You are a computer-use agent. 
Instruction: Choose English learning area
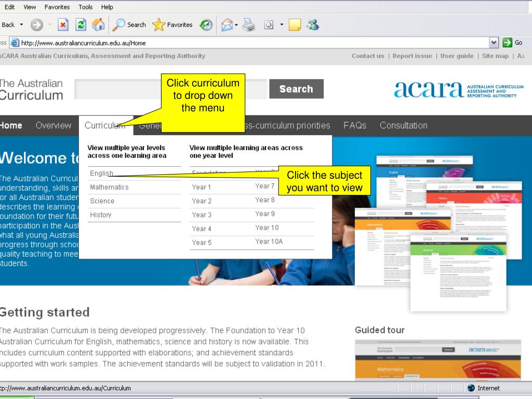[101, 174]
